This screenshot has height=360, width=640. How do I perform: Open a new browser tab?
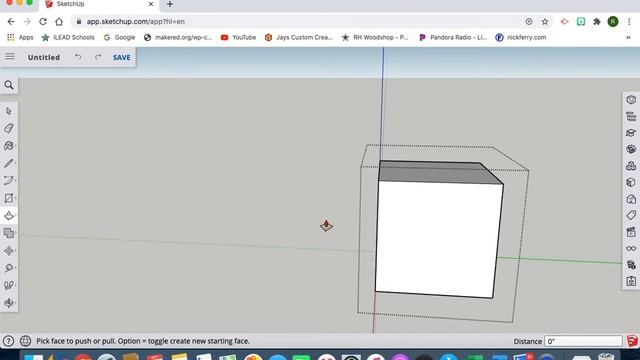(x=170, y=4)
